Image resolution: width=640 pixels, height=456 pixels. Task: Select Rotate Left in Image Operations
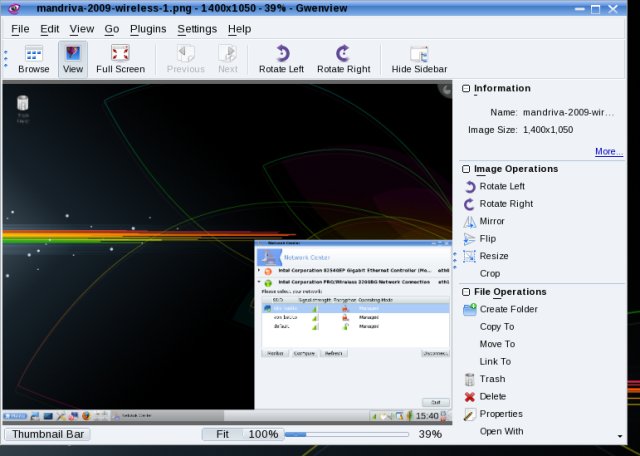coord(494,187)
